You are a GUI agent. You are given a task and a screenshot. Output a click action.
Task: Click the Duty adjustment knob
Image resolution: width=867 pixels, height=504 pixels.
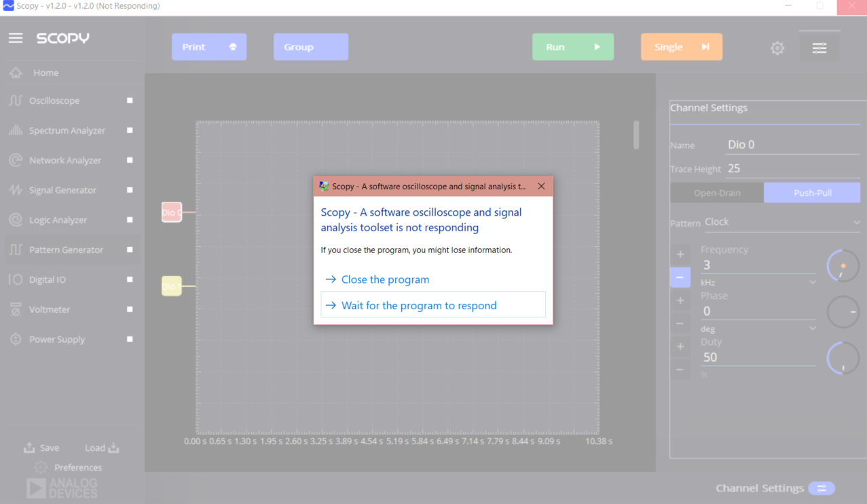pyautogui.click(x=843, y=358)
